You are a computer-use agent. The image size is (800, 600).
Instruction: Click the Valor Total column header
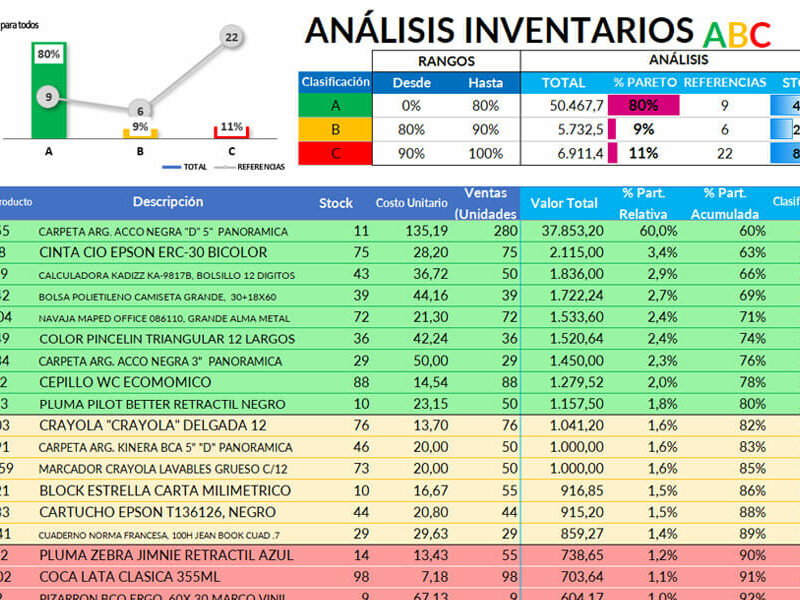coord(564,203)
